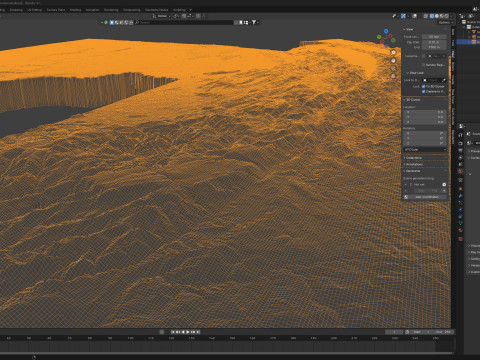Screen dimensions: 480x360
Task: Collapse the 3D Cursor panel
Action: (412, 100)
